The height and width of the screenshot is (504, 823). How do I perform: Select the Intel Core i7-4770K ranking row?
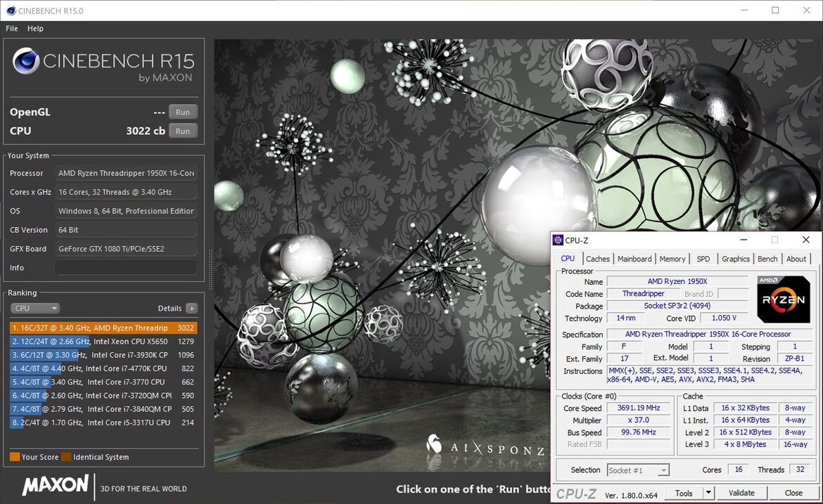[103, 369]
